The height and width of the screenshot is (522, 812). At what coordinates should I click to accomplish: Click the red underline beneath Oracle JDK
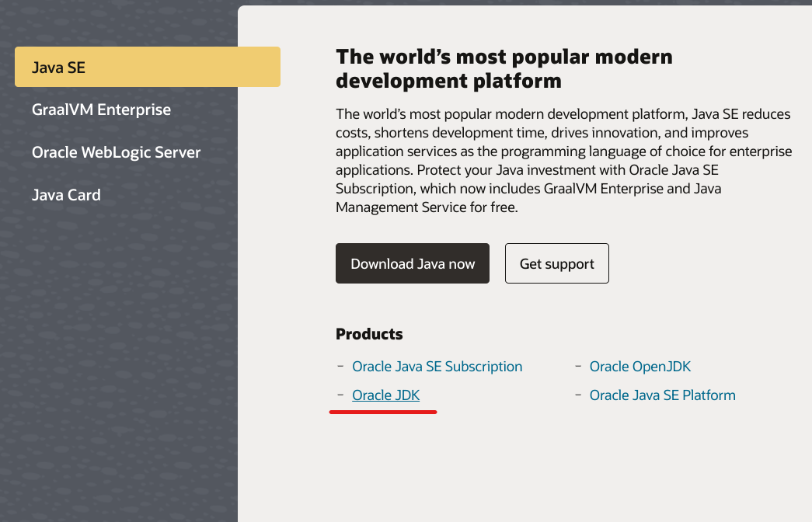point(383,412)
